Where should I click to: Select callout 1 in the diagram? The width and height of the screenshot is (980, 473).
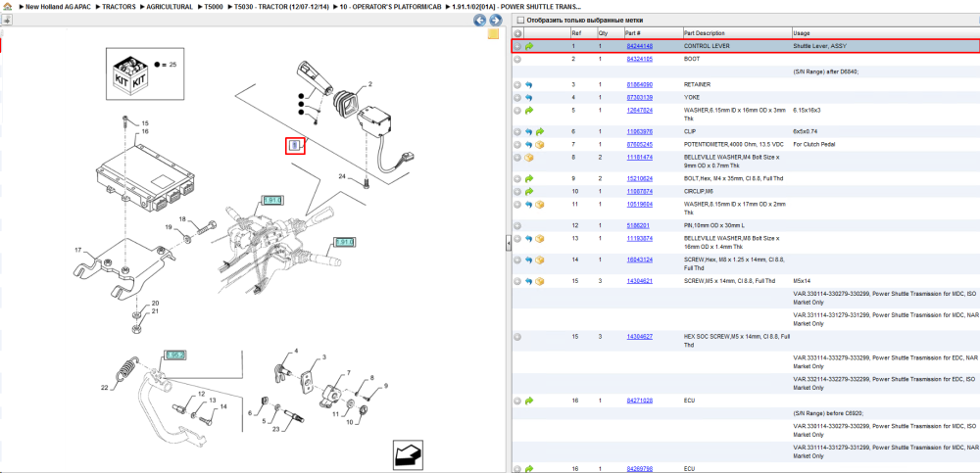pyautogui.click(x=295, y=146)
